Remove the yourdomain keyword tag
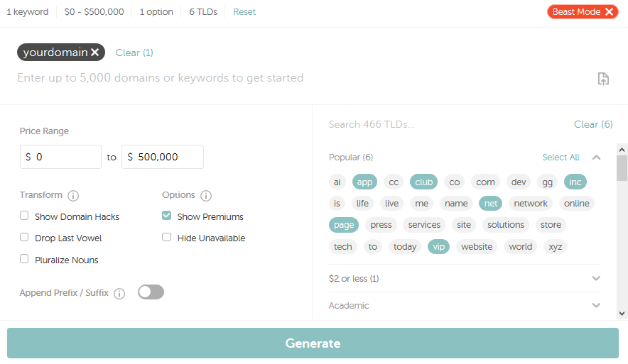The width and height of the screenshot is (628, 364). click(94, 53)
